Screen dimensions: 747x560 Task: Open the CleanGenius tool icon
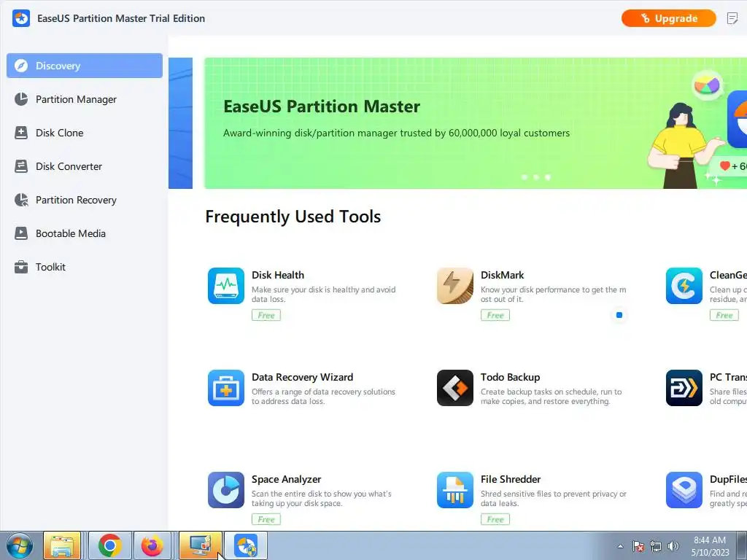(x=684, y=286)
